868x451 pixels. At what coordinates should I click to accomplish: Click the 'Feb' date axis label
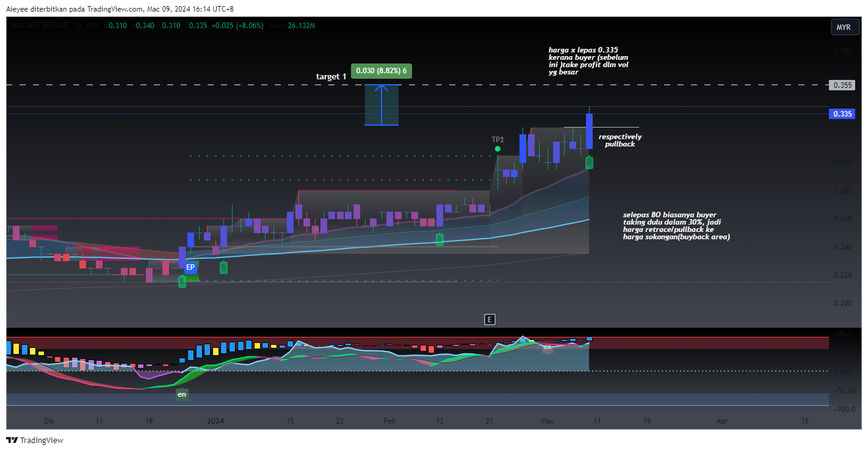[390, 421]
